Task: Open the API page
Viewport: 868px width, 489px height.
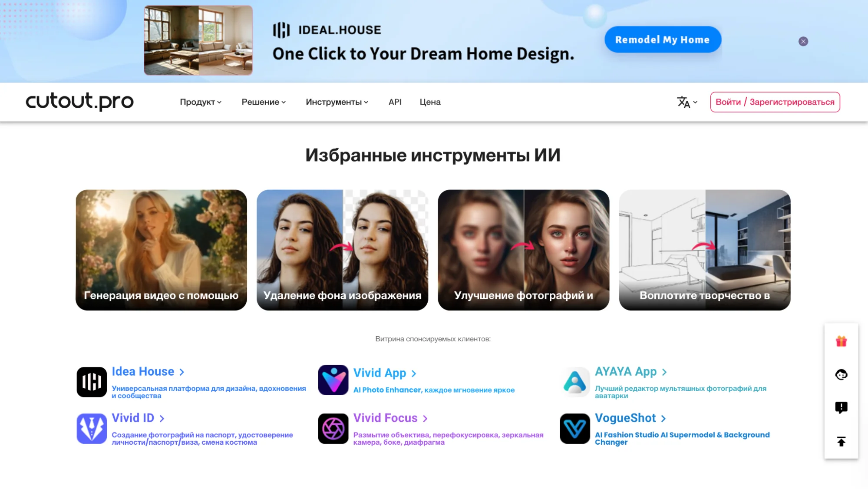Action: pos(395,102)
